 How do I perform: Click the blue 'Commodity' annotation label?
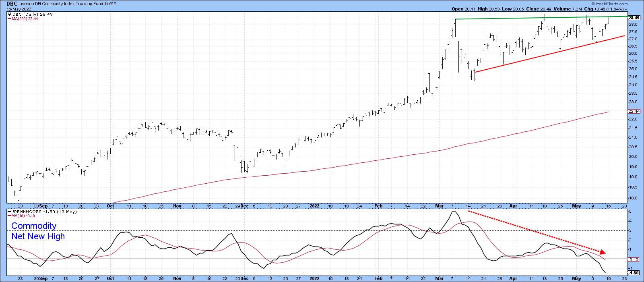pyautogui.click(x=34, y=226)
